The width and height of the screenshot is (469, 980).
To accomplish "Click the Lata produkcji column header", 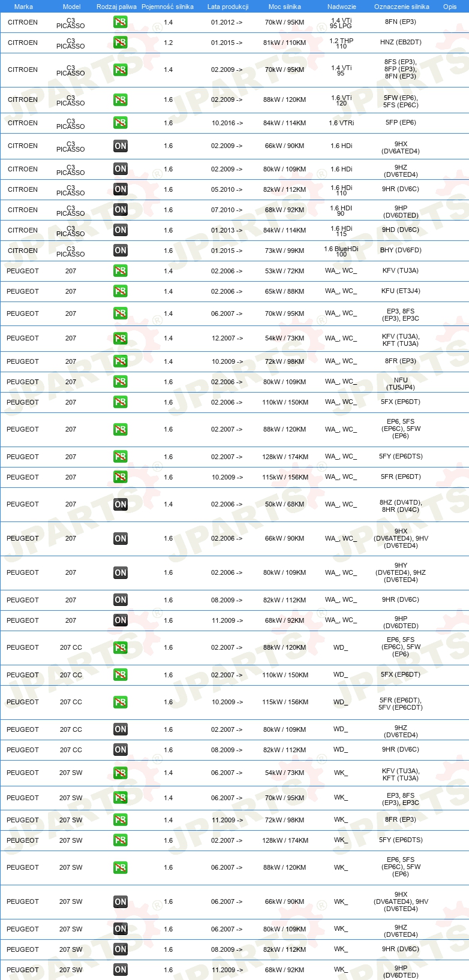I will tap(228, 7).
